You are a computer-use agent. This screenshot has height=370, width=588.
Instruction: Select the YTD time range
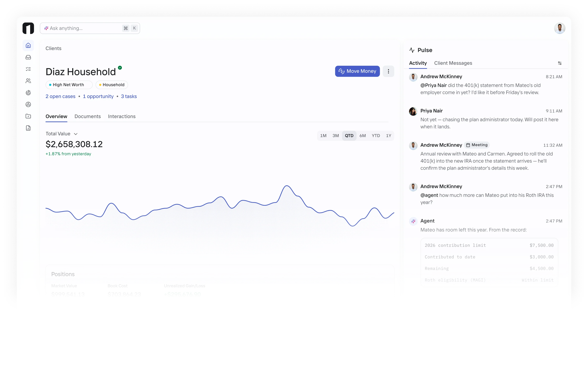376,136
